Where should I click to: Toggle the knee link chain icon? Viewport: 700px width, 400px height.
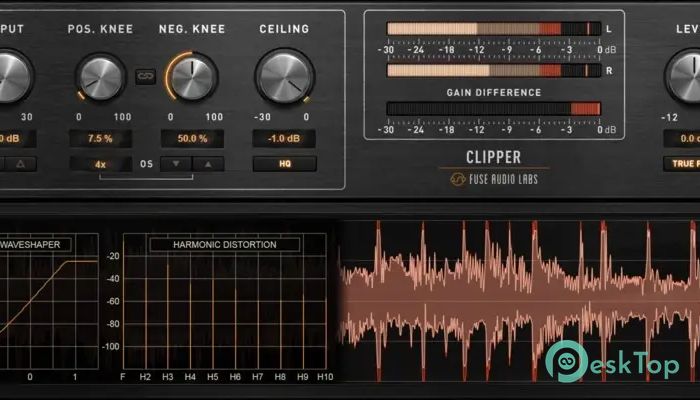pos(146,76)
